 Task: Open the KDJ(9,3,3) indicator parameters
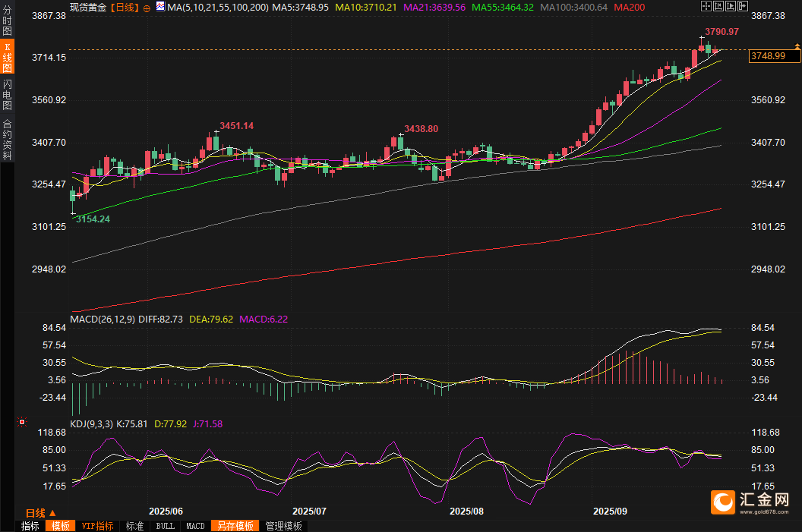pos(91,424)
